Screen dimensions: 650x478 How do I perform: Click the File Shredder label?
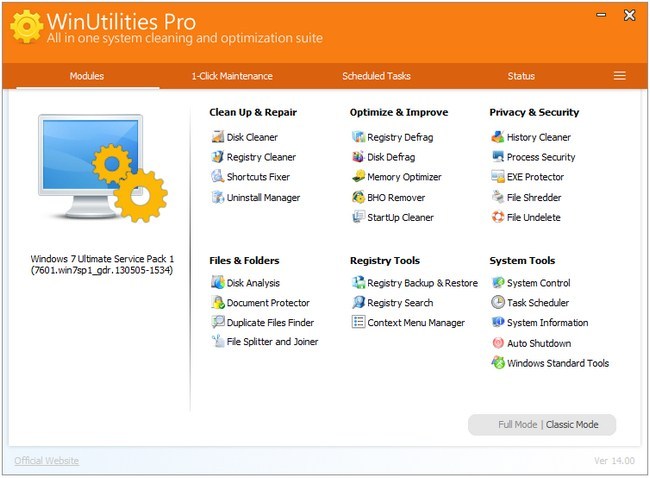(534, 198)
